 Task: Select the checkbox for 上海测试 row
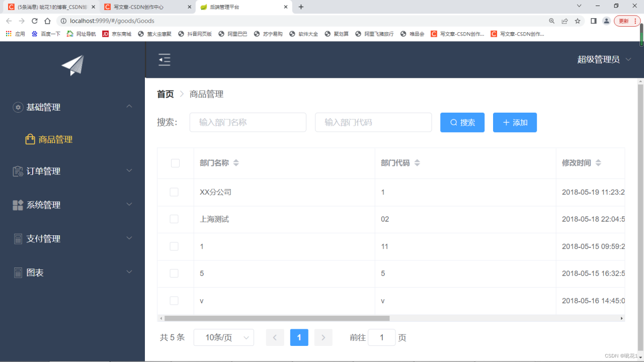[x=174, y=219]
